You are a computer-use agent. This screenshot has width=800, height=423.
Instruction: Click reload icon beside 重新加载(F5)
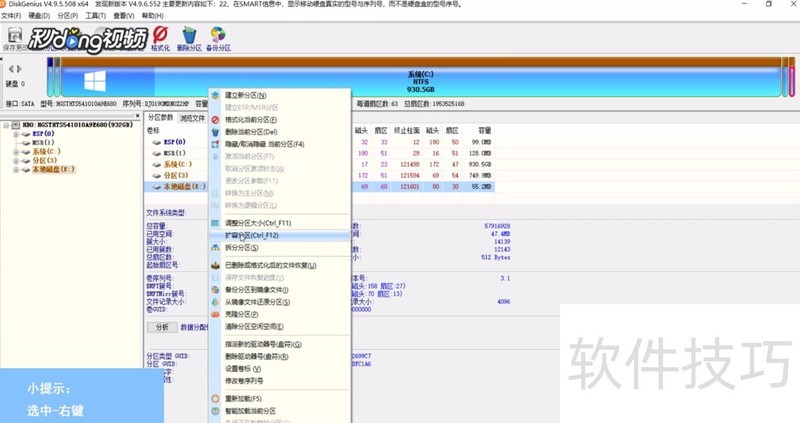pos(215,399)
